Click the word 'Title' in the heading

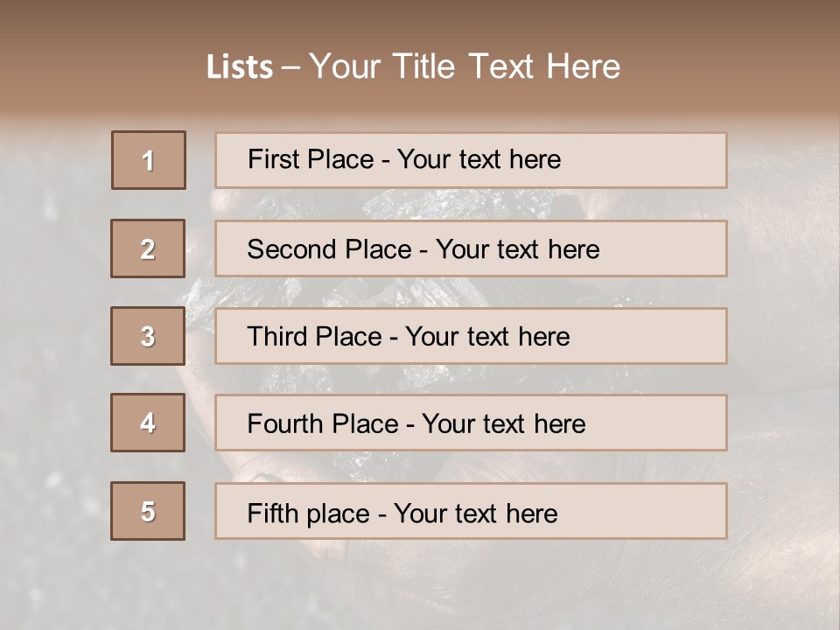click(423, 67)
